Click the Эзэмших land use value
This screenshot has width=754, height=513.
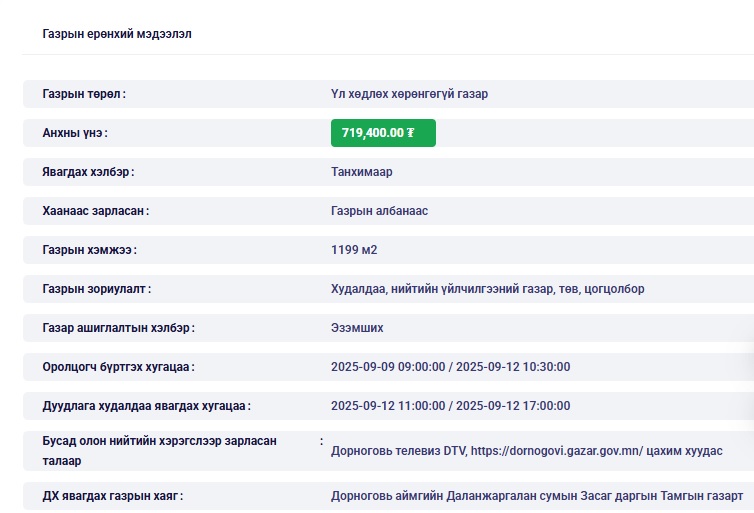pyautogui.click(x=357, y=328)
